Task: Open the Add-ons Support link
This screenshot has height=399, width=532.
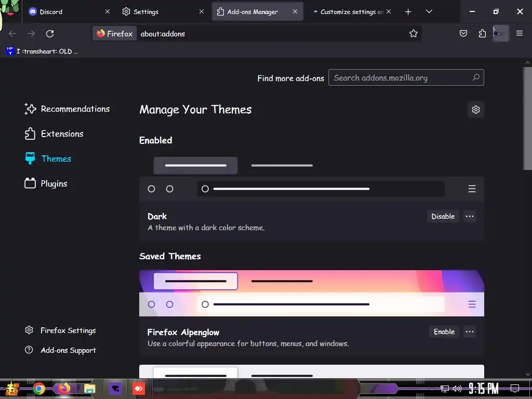Action: pyautogui.click(x=60, y=350)
